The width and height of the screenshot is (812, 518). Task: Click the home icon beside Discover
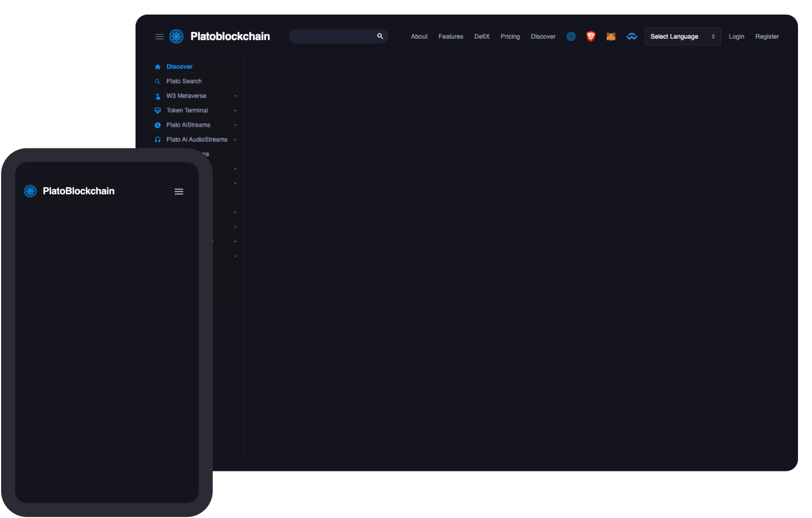click(158, 67)
